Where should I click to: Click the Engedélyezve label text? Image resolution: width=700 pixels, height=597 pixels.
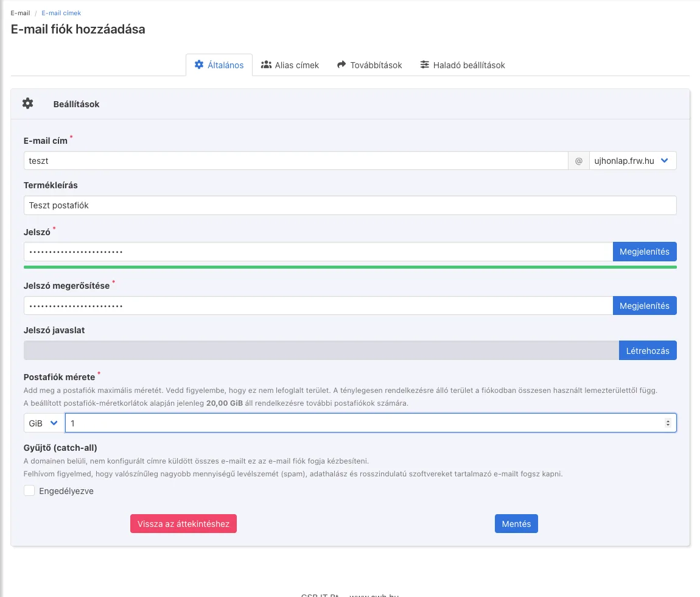point(66,491)
